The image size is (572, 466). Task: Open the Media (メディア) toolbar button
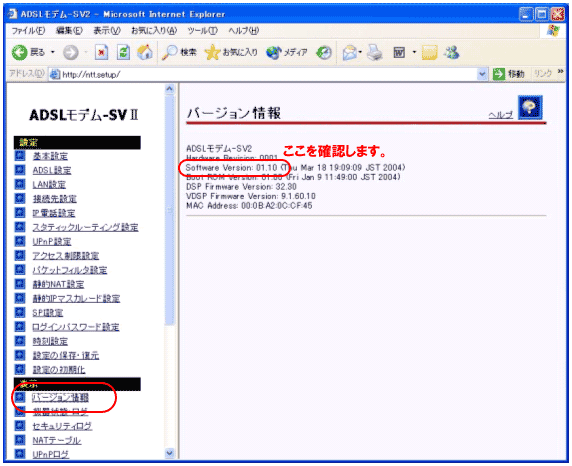(286, 53)
